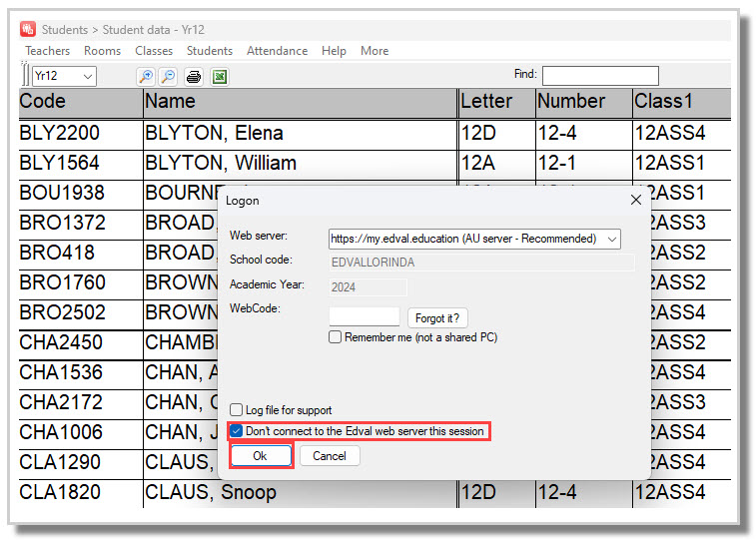Click Class1 12ASS4 in BLY2200 row
This screenshot has height=541, width=756.
[x=682, y=134]
